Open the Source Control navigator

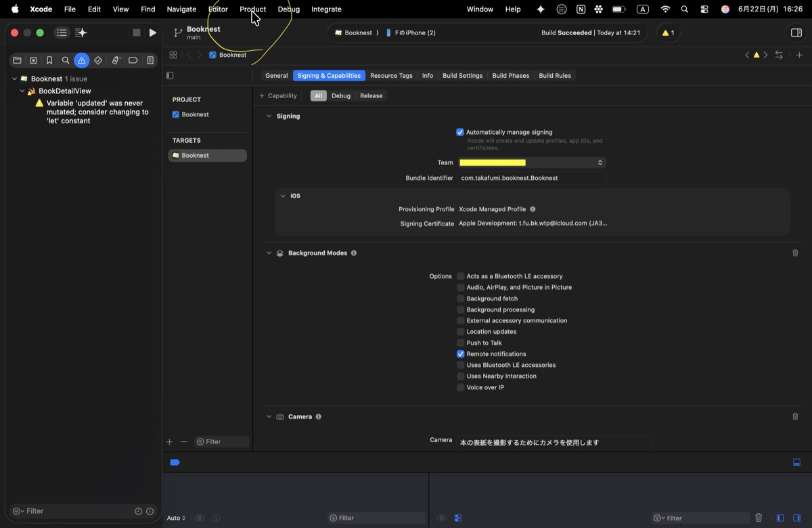tap(33, 60)
